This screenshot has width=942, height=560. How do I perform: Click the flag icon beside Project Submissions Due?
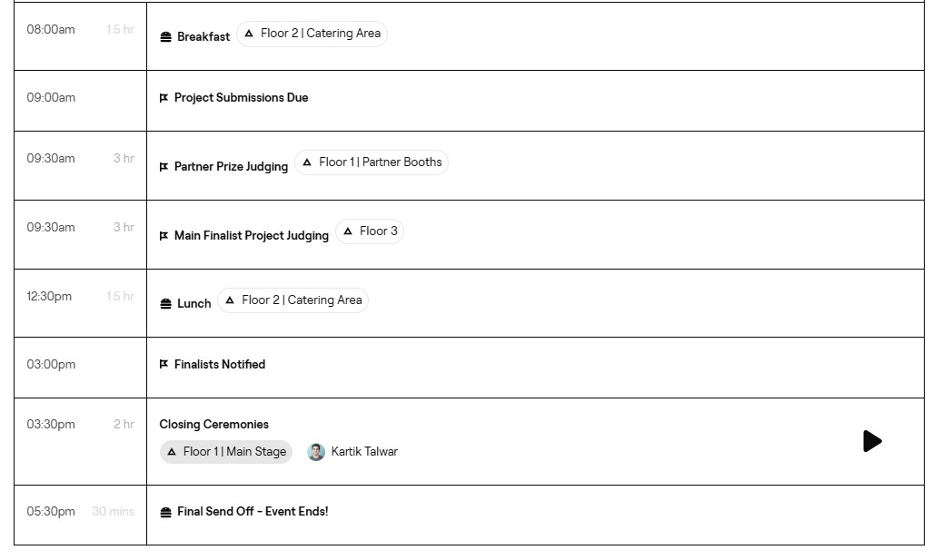[x=164, y=98]
